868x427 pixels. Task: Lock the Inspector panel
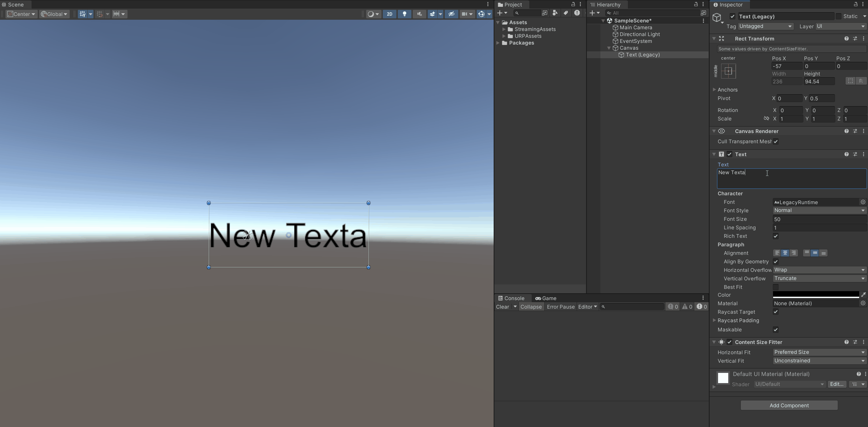(x=856, y=4)
